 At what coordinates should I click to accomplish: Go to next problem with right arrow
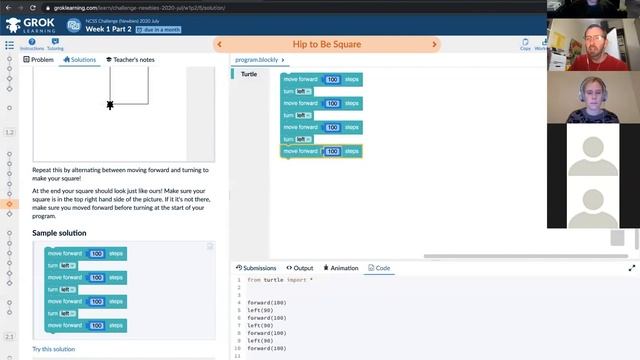coord(434,44)
